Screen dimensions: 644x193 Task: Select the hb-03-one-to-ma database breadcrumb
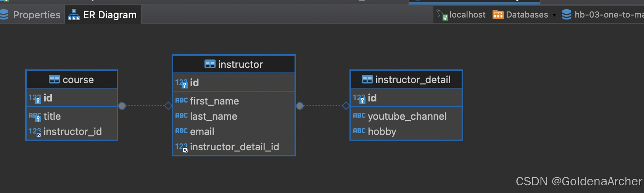click(603, 15)
